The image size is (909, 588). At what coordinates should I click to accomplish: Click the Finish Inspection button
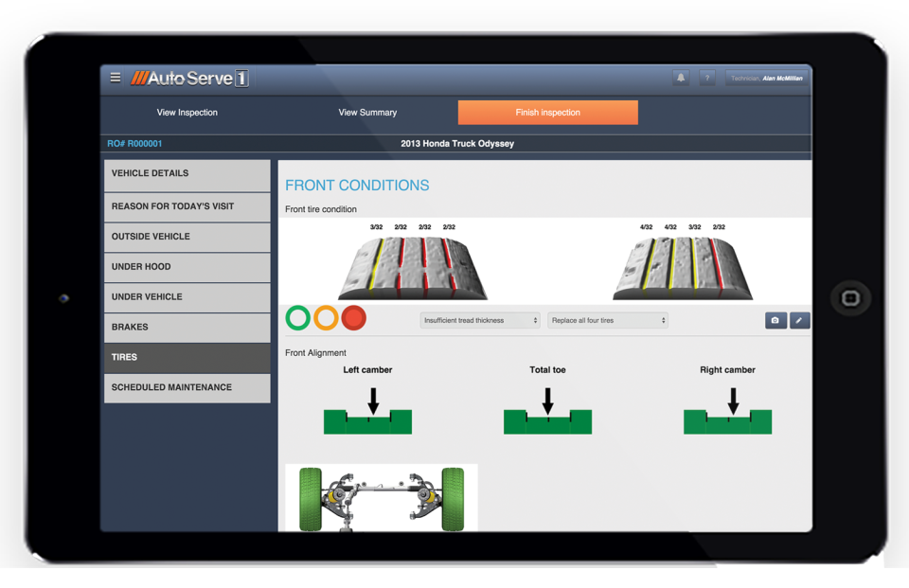click(x=547, y=112)
